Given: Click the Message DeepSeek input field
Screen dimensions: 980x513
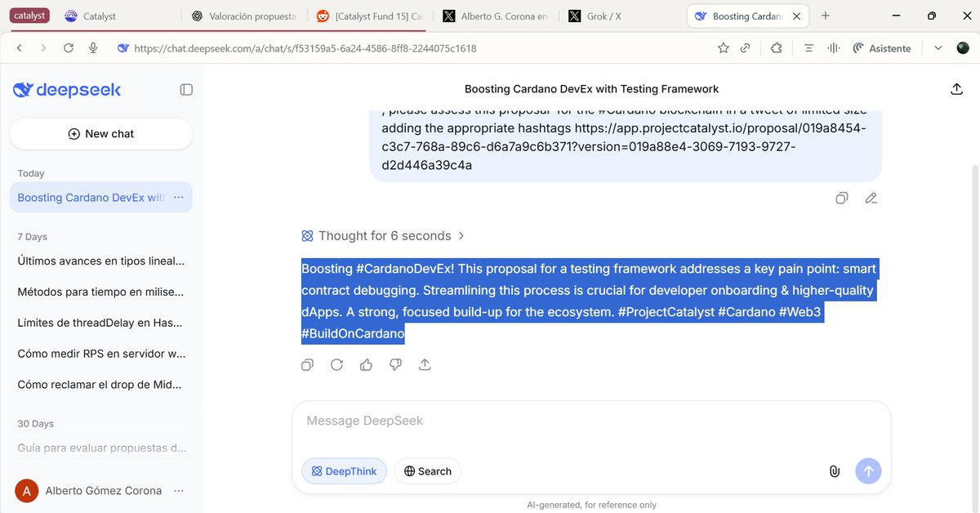Looking at the screenshot, I should click(x=506, y=420).
